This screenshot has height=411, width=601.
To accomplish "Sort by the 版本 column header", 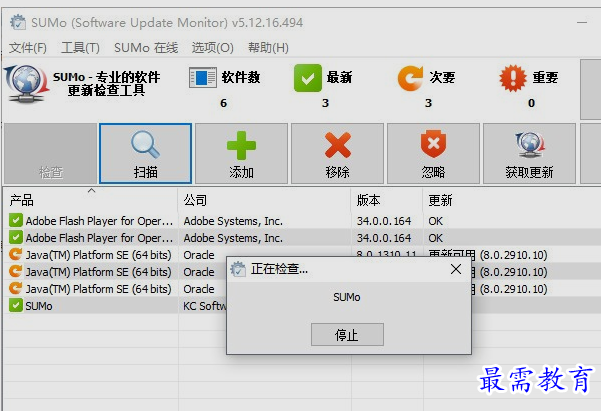I will pos(387,200).
